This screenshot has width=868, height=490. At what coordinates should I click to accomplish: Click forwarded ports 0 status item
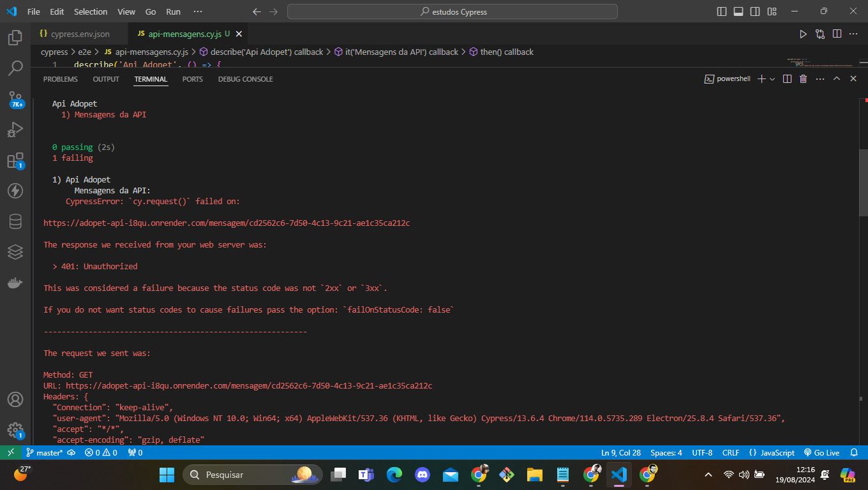pyautogui.click(x=135, y=452)
